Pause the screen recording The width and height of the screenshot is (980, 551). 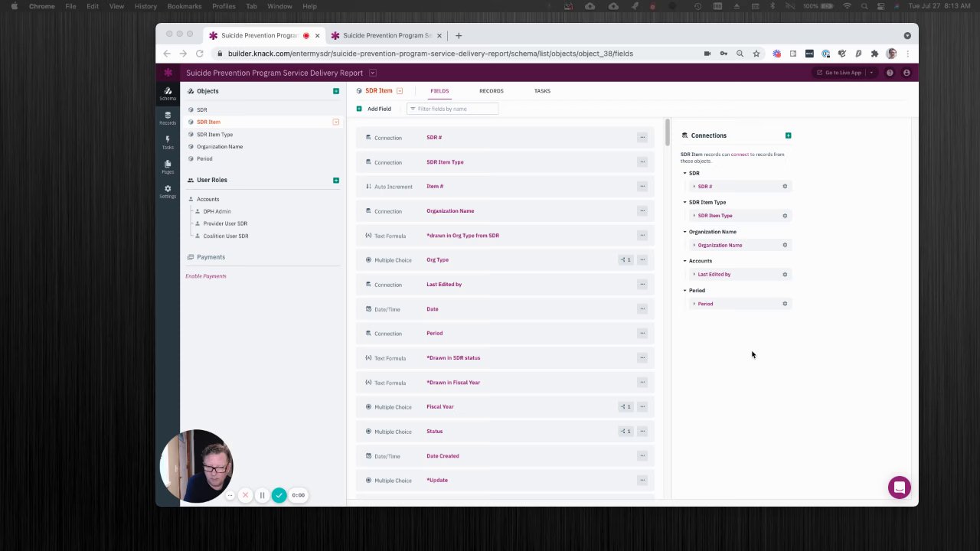coord(262,495)
